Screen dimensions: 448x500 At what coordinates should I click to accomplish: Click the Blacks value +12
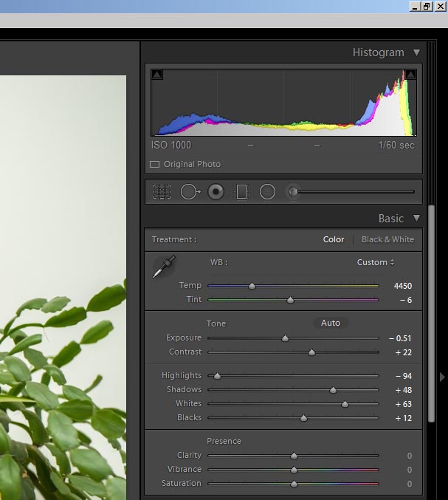pyautogui.click(x=404, y=418)
